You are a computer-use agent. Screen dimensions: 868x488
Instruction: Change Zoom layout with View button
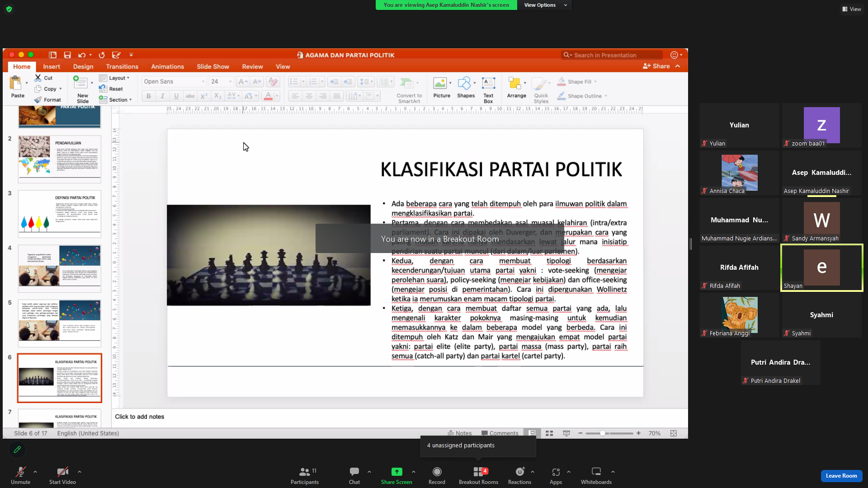click(x=852, y=9)
